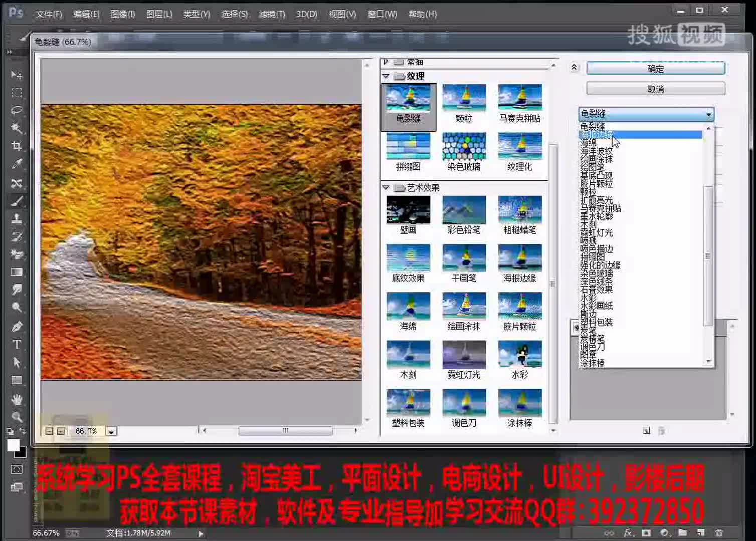This screenshot has width=756, height=541.
Task: Click the filter dropdown list scrollbar thumb
Action: pos(708,256)
